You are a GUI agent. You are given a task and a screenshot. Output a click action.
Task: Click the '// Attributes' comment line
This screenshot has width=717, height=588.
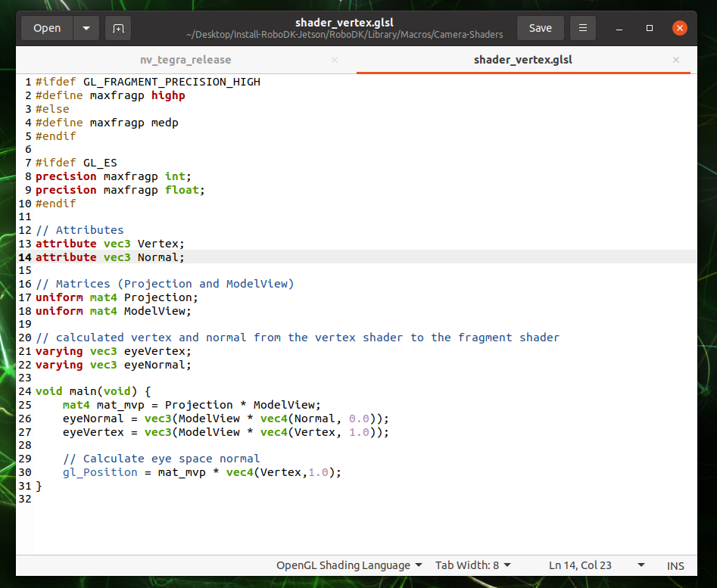[x=79, y=230]
